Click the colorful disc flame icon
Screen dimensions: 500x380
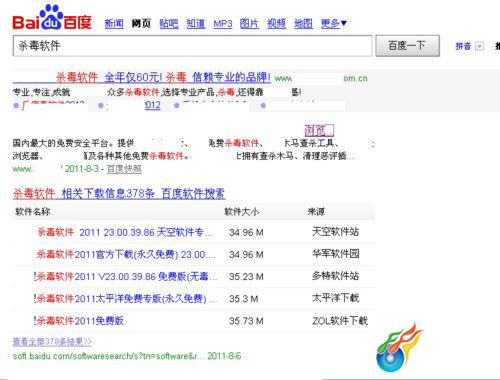click(x=399, y=347)
